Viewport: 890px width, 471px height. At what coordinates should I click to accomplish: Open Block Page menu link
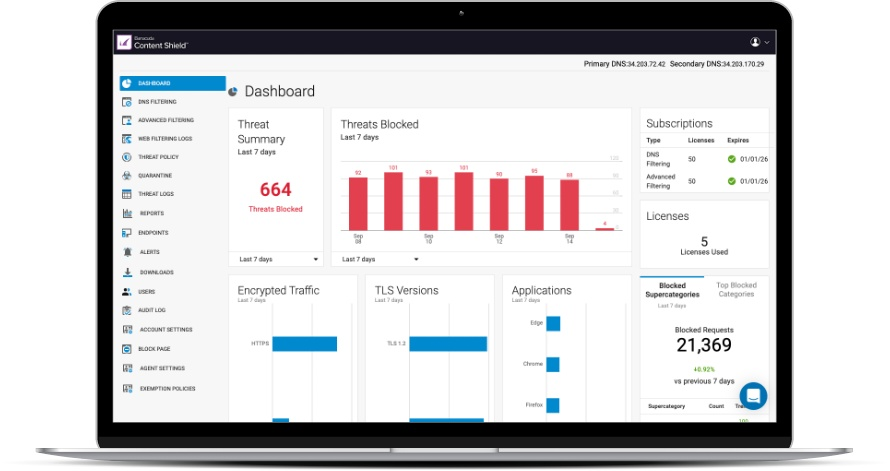coord(154,349)
